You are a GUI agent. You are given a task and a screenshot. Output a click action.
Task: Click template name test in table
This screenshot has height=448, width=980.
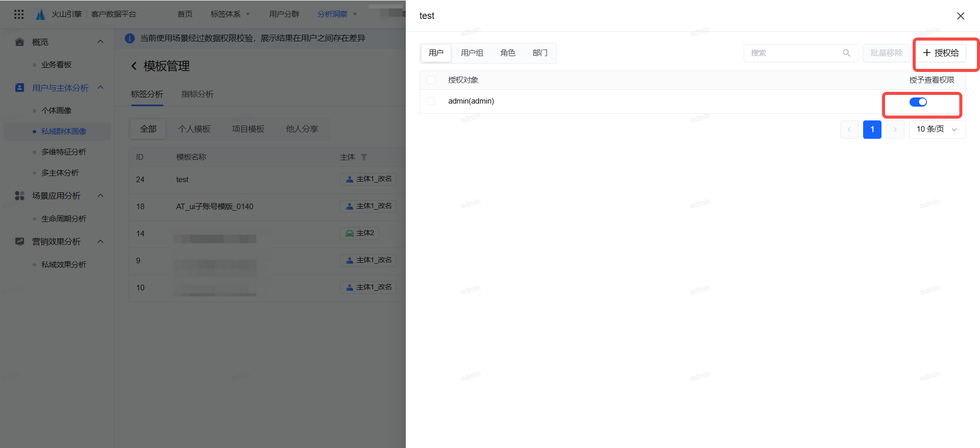point(182,180)
